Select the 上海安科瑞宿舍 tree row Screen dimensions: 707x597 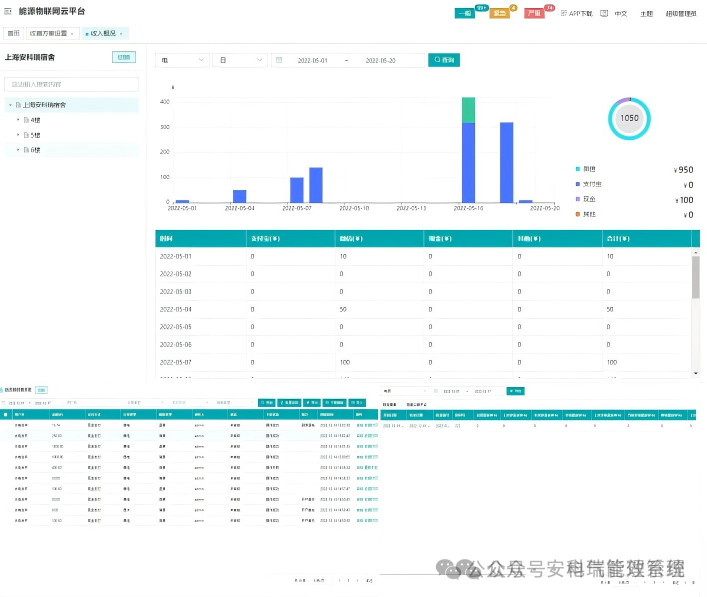click(71, 105)
